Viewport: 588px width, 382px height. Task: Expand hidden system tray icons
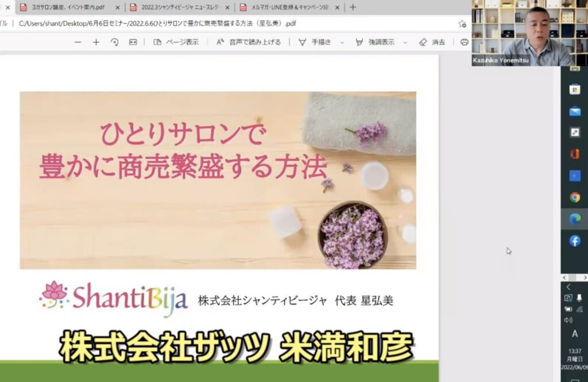coord(568,286)
